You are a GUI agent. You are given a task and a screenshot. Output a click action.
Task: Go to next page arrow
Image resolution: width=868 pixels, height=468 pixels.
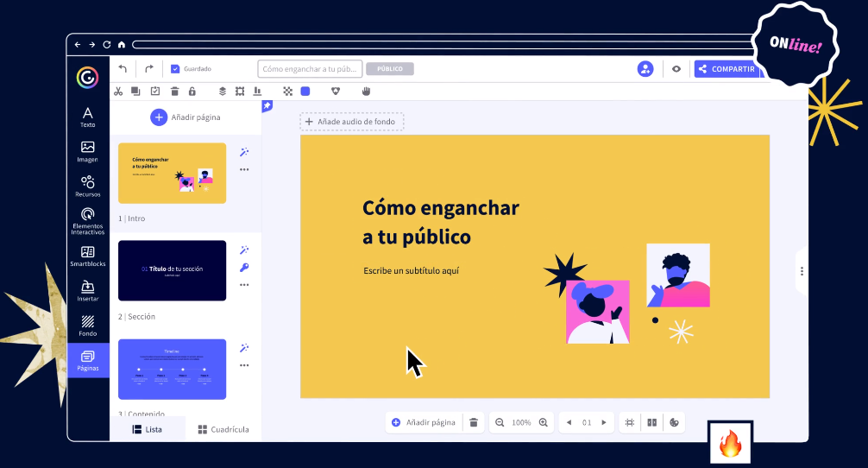point(604,422)
